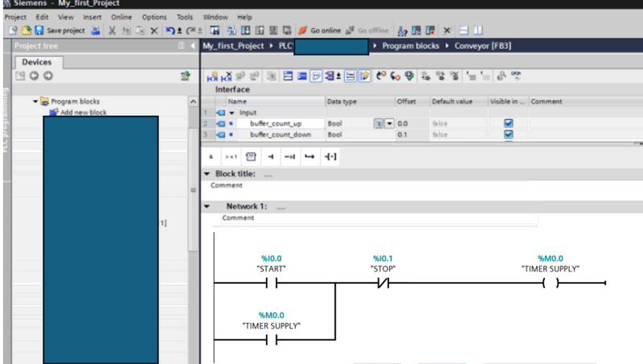Open the Insert menu
The height and width of the screenshot is (364, 643).
tap(92, 17)
